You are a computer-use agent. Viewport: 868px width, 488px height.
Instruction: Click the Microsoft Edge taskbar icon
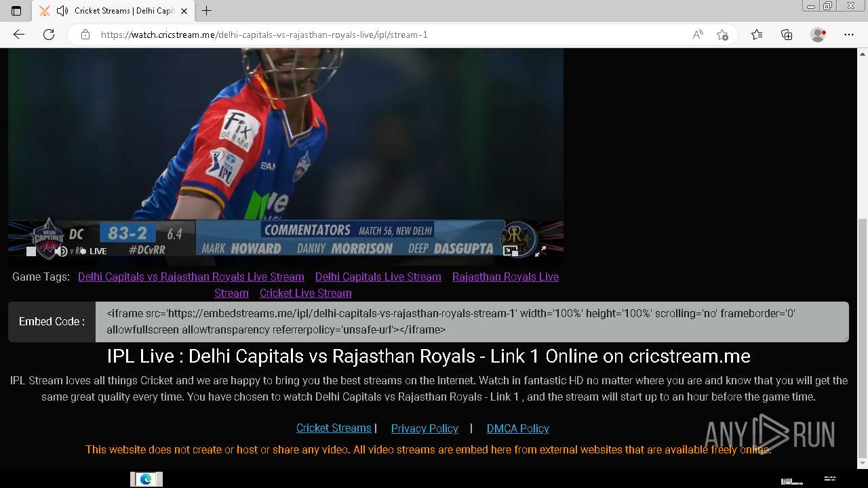click(x=146, y=479)
